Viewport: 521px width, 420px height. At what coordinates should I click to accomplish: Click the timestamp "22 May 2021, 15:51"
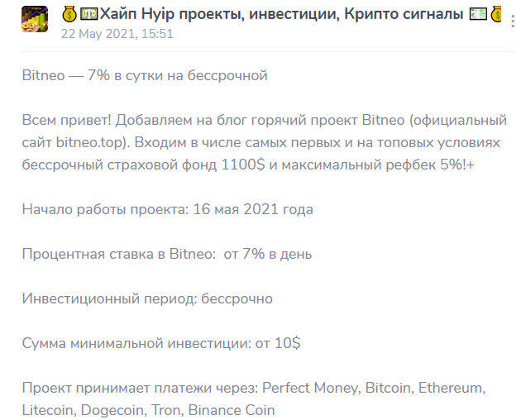(117, 34)
